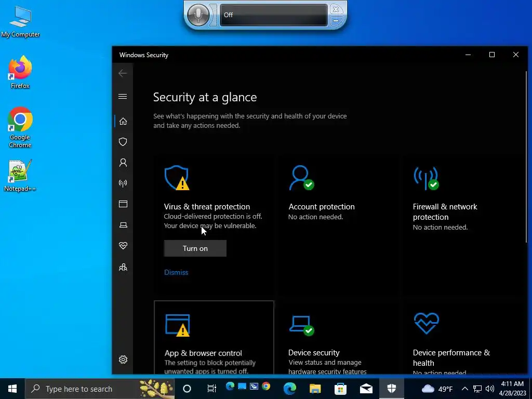The height and width of the screenshot is (399, 532).
Task: Minimize the Windows Security window
Action: [x=468, y=55]
